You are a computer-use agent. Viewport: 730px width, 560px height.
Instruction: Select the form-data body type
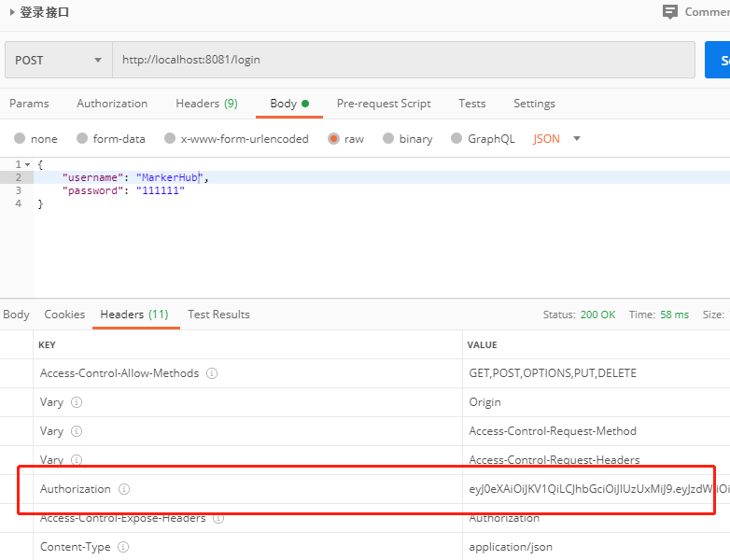click(82, 138)
